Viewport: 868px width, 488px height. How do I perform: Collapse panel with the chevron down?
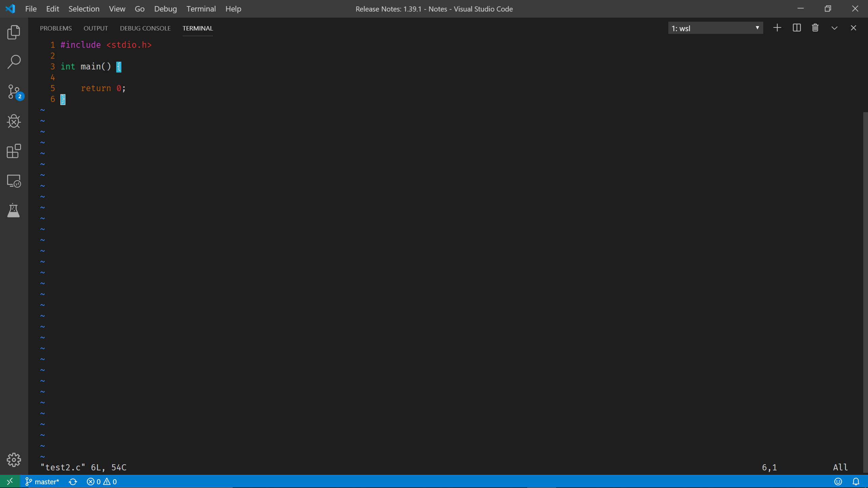(834, 28)
